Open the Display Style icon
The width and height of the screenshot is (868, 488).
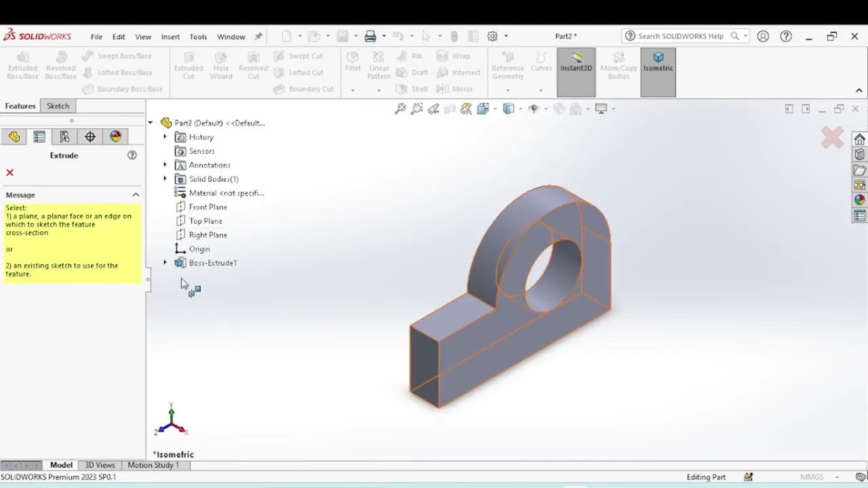pyautogui.click(x=509, y=108)
